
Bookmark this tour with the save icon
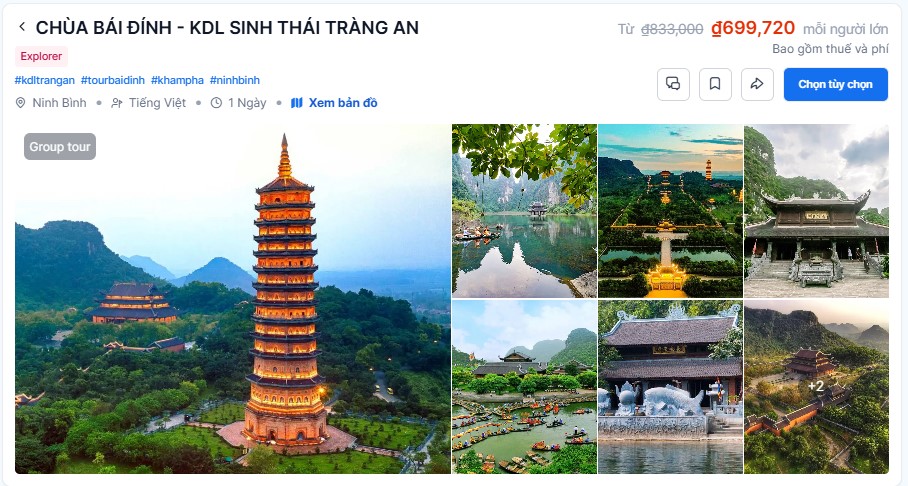715,84
